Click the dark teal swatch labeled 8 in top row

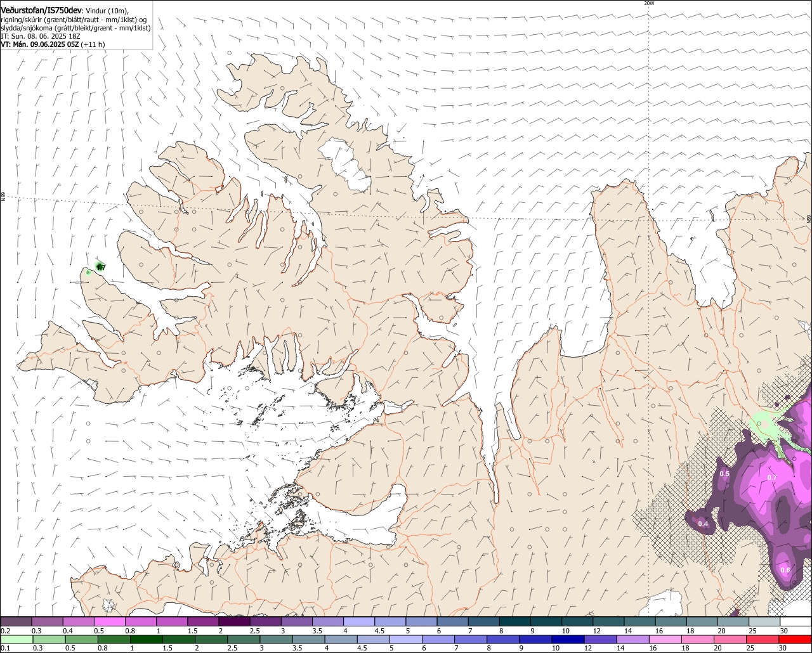pyautogui.click(x=514, y=621)
